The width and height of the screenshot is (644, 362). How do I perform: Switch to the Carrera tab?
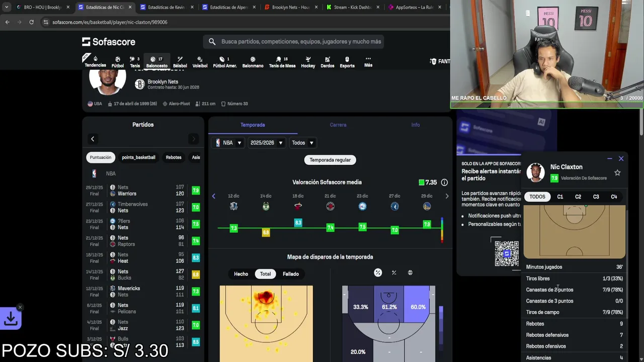(338, 125)
